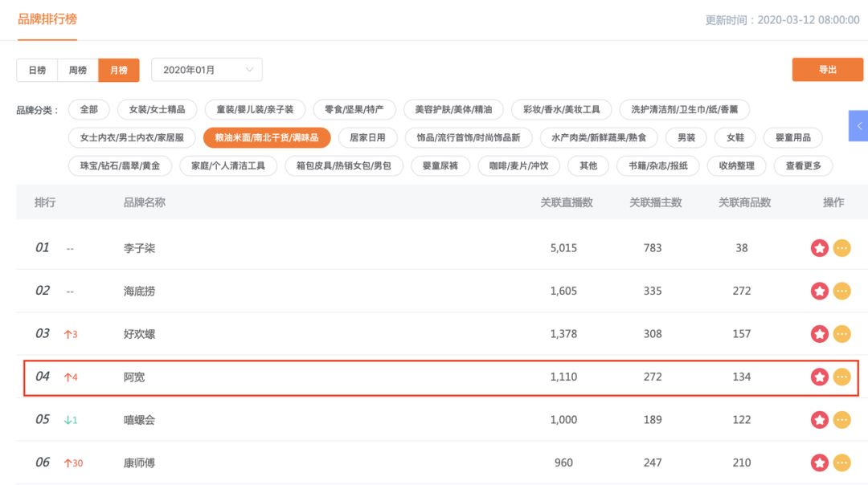
Task: Filter by 家庭/个人清洁工具 category
Action: pos(228,166)
